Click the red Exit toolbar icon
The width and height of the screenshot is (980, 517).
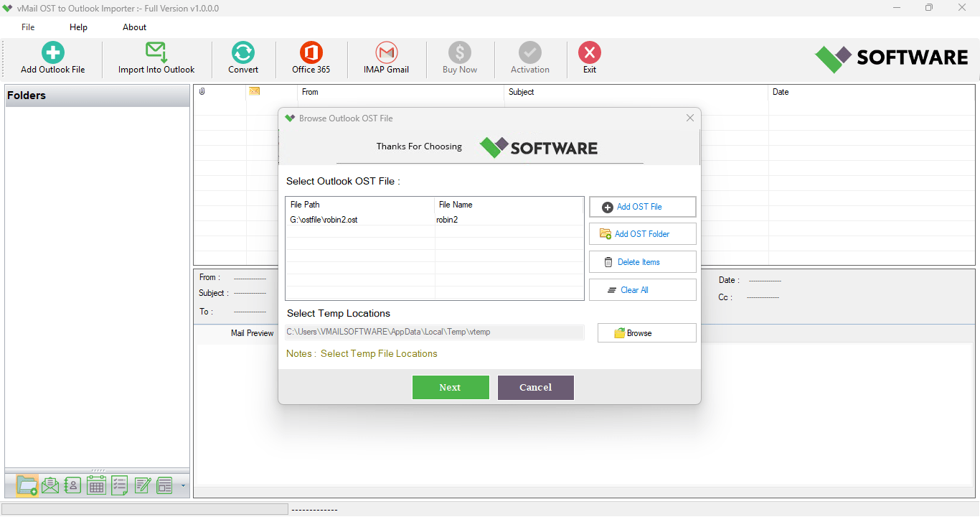click(590, 52)
